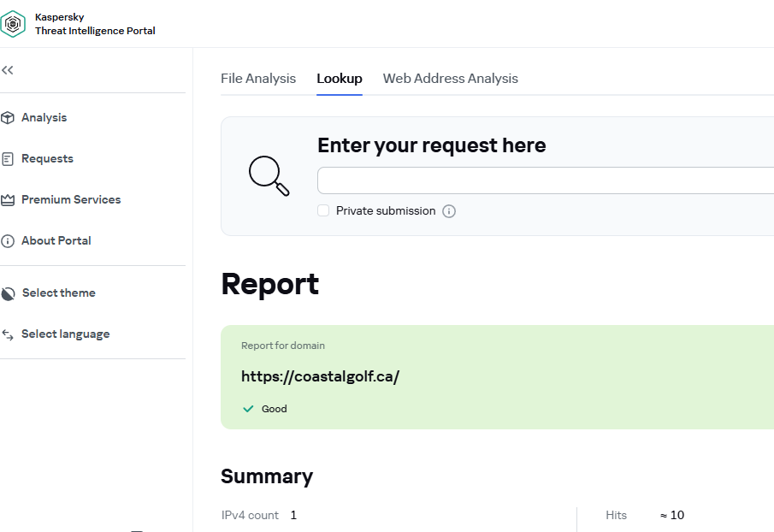Switch to the File Analysis tab
774x532 pixels.
click(x=258, y=79)
